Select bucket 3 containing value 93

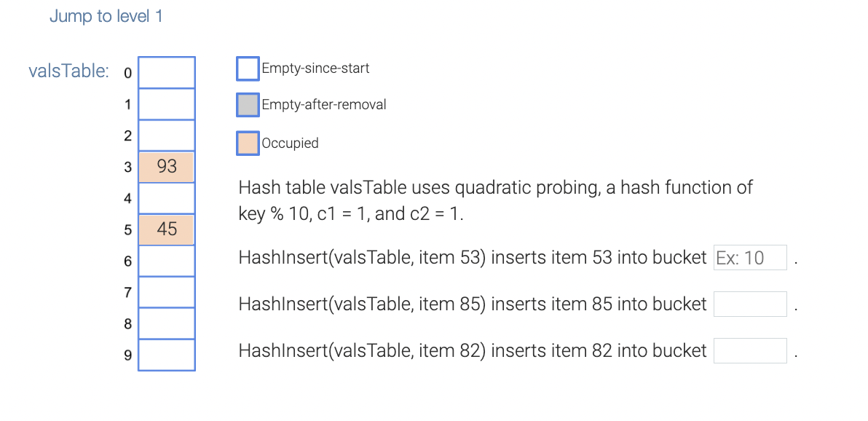[166, 166]
